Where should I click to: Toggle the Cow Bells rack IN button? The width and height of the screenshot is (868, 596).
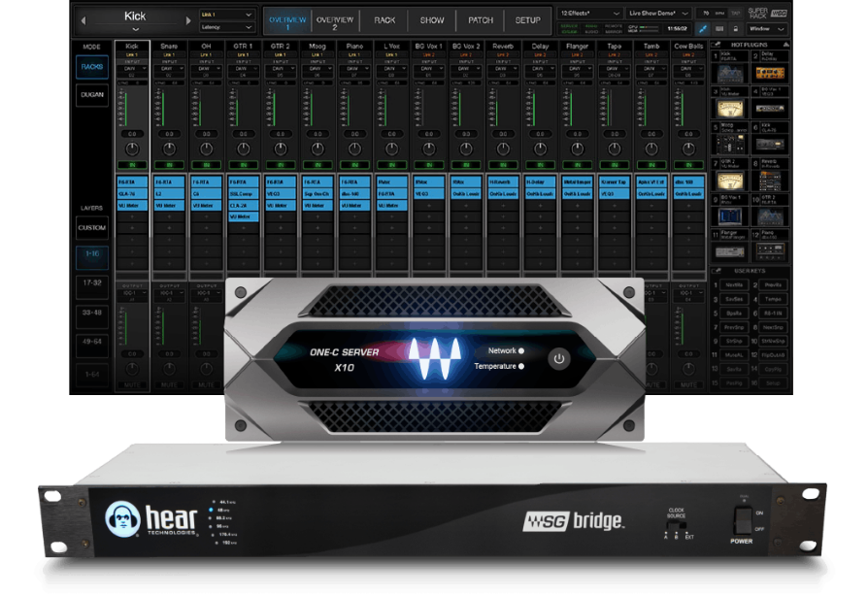pyautogui.click(x=688, y=165)
